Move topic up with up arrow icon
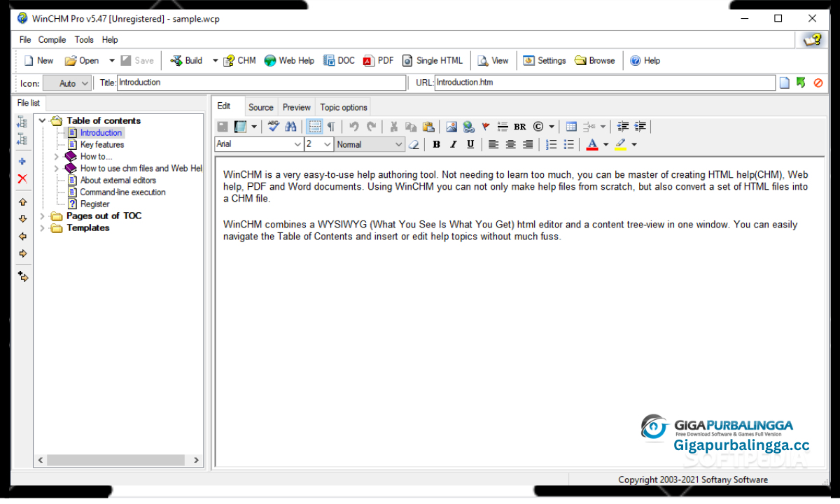This screenshot has width=840, height=504. [22, 202]
